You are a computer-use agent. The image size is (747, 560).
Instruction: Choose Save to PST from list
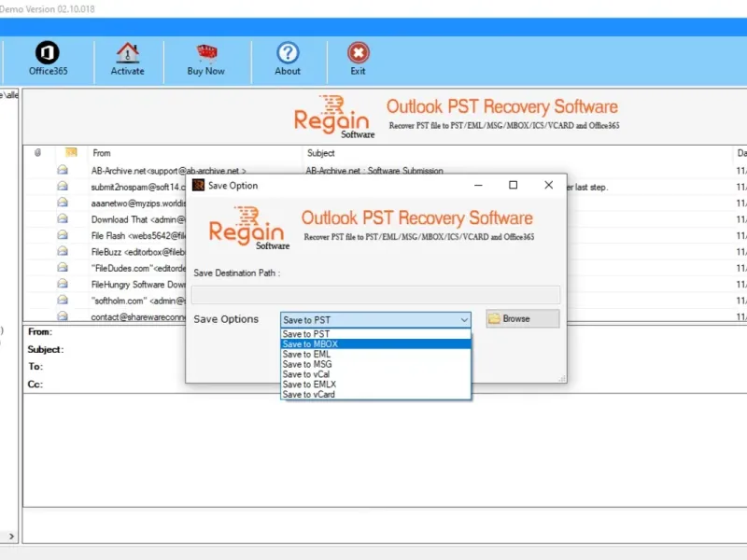tap(376, 334)
